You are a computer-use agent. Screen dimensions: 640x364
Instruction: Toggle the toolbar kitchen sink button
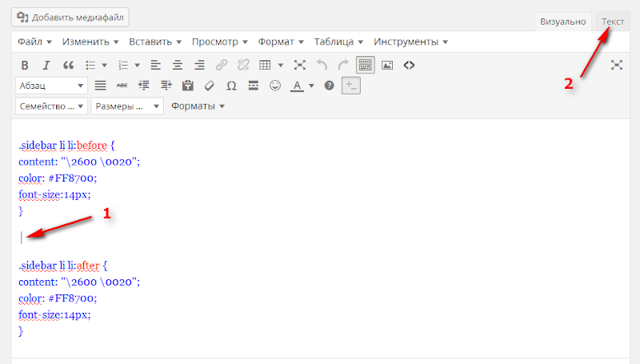coord(365,65)
